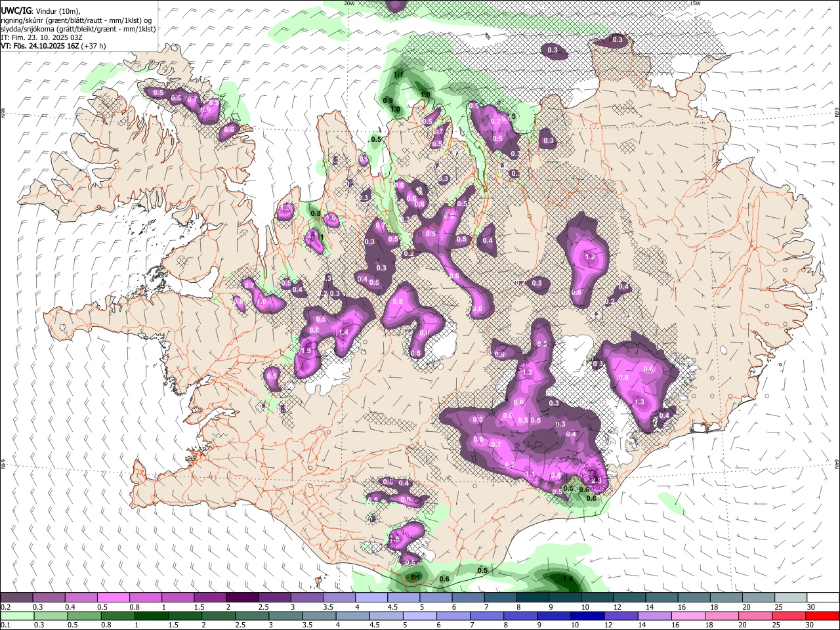Select the light pink rain swatch between 16 and 18
This screenshot has height=630, width=840.
688,616
